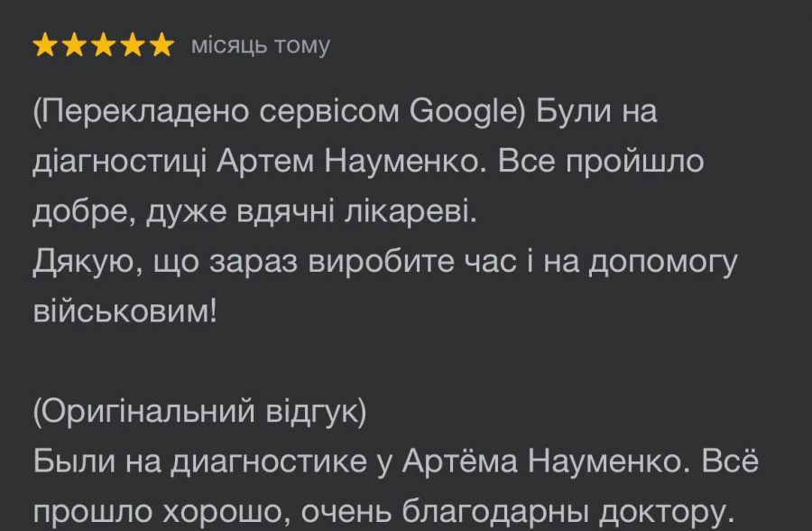Select the third rating star
The image size is (812, 531).
point(104,46)
